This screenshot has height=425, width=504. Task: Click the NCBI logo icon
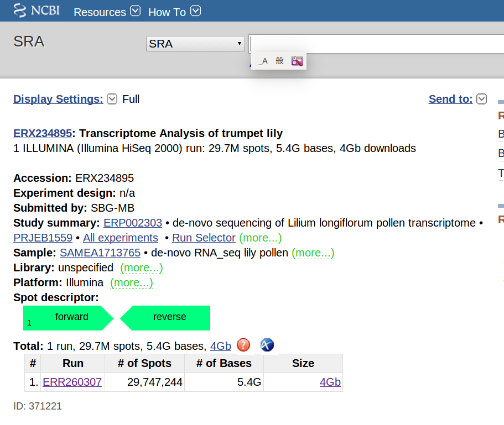coord(37,11)
